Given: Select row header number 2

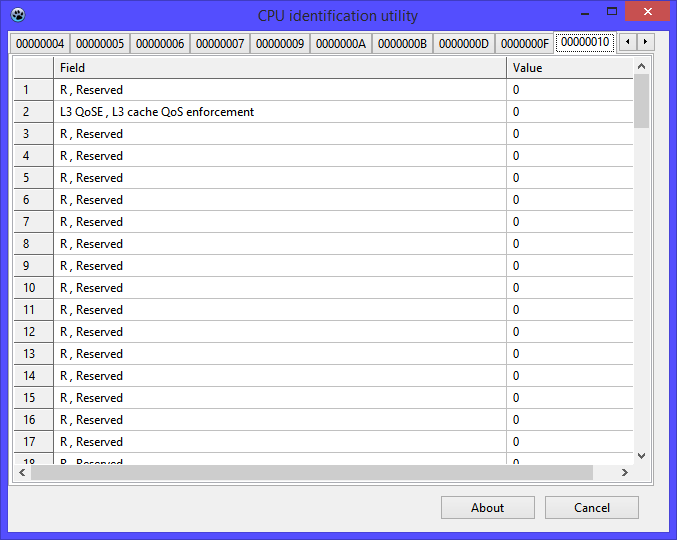Looking at the screenshot, I should [34, 112].
